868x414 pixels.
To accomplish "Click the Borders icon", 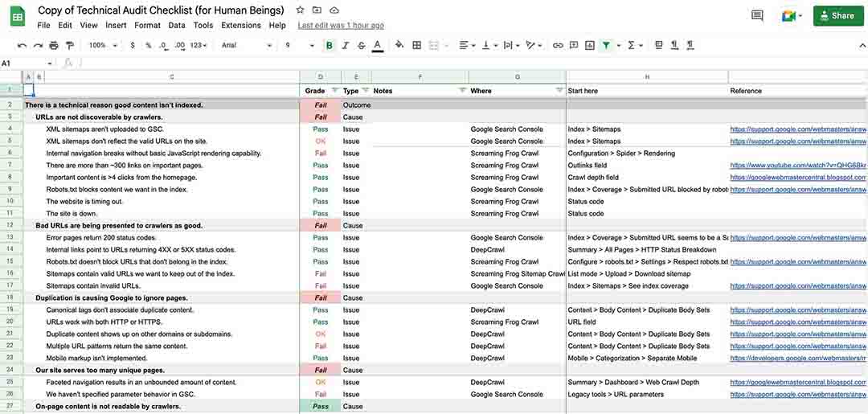I will 417,45.
